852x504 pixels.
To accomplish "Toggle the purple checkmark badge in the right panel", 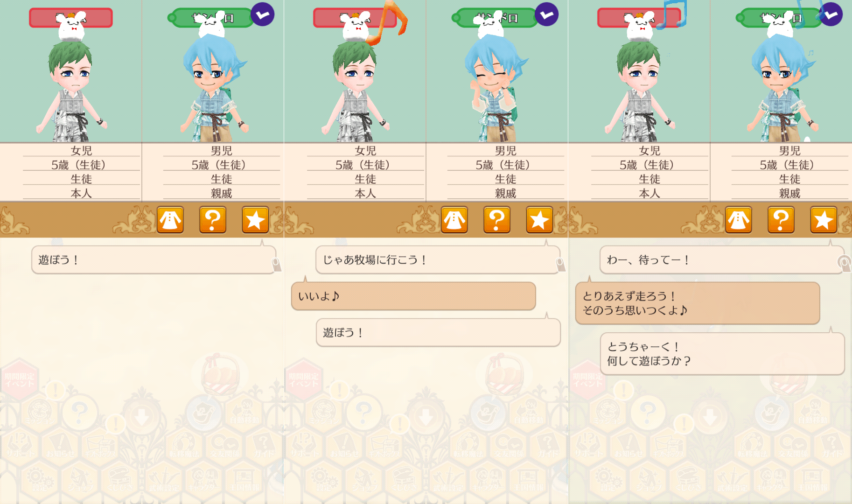I will (x=831, y=14).
